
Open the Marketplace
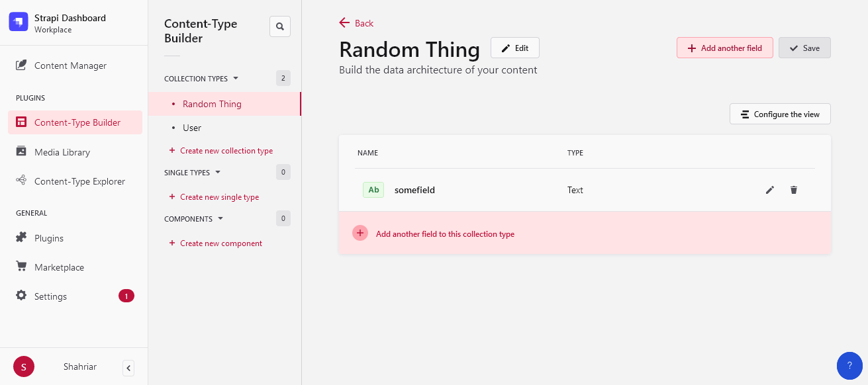(58, 267)
